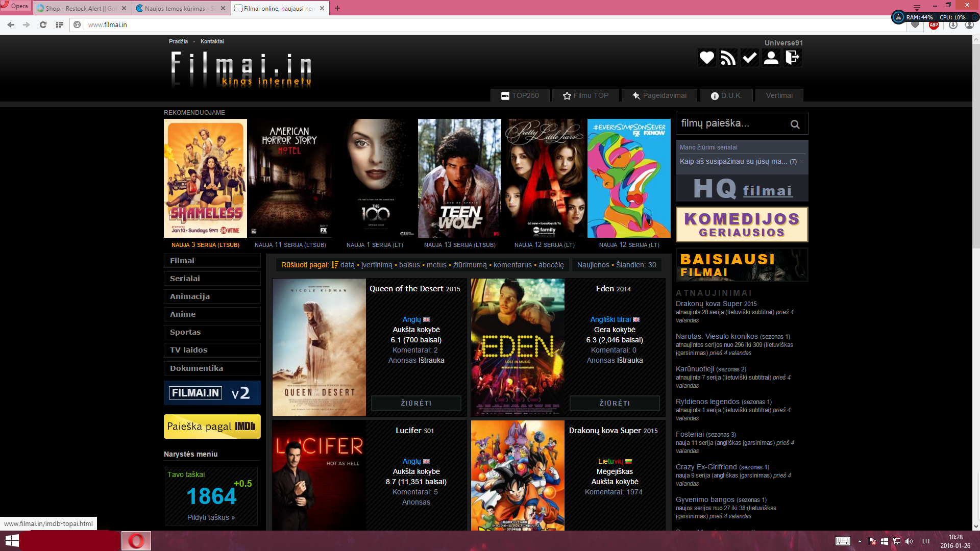Show hidden tray icons arrow
Screen dimensions: 980x551
point(860,541)
